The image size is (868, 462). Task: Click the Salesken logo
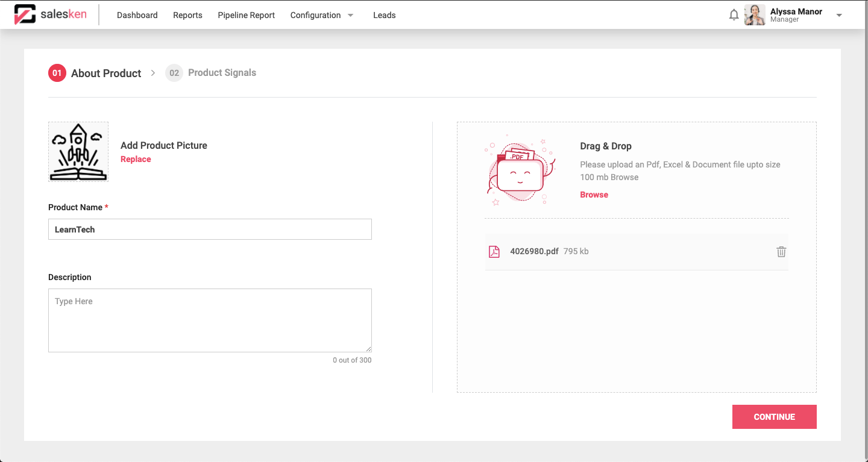tap(51, 15)
